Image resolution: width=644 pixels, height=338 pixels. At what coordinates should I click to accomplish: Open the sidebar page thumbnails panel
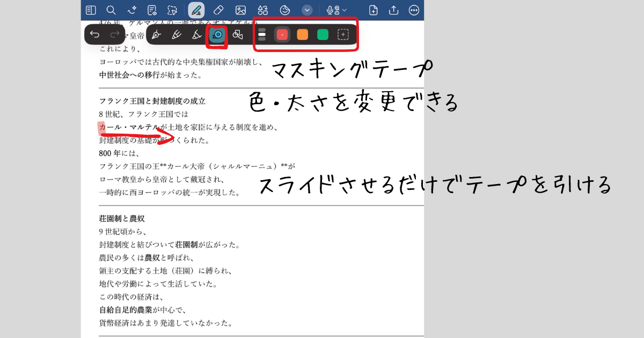tap(91, 10)
